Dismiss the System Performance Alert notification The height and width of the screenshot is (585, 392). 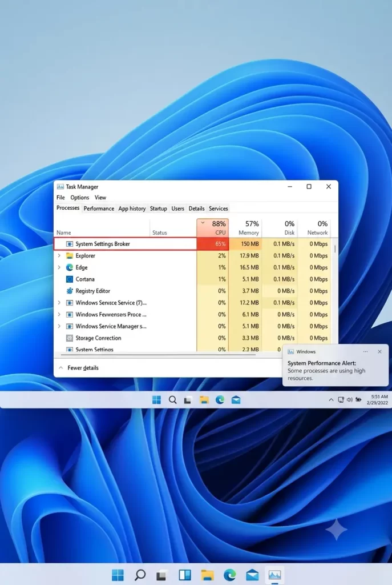[379, 352]
